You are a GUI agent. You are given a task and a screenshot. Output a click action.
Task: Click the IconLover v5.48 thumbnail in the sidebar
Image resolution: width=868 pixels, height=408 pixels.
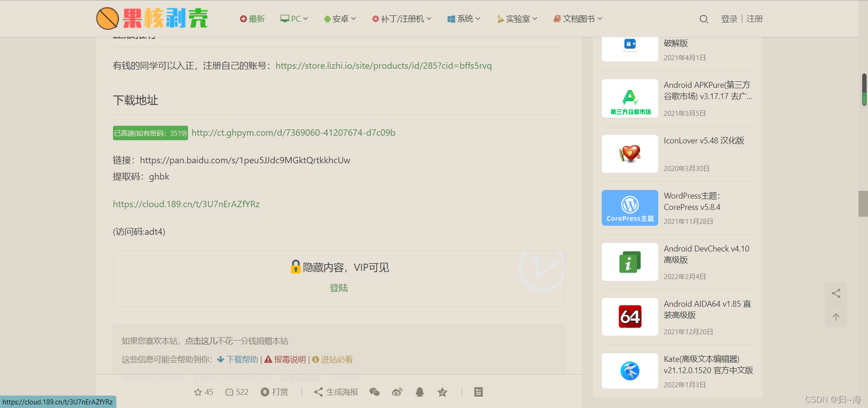coord(629,153)
